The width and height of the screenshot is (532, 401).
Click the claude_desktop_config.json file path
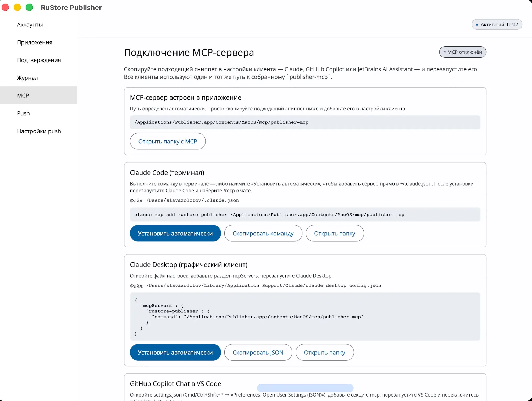[263, 286]
